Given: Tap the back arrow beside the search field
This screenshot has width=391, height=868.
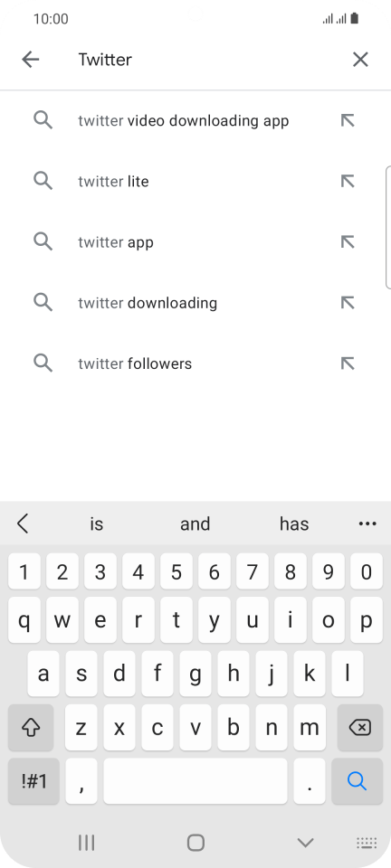Looking at the screenshot, I should 31,60.
